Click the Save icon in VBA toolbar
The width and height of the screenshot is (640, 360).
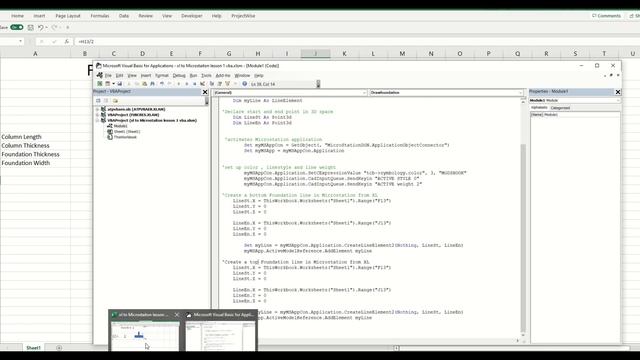click(x=120, y=84)
